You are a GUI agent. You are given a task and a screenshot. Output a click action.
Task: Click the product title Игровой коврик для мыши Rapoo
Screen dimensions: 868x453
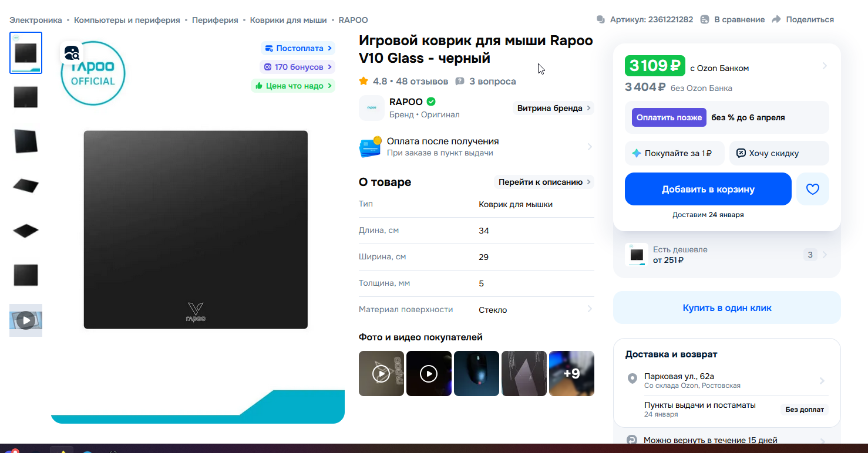476,49
